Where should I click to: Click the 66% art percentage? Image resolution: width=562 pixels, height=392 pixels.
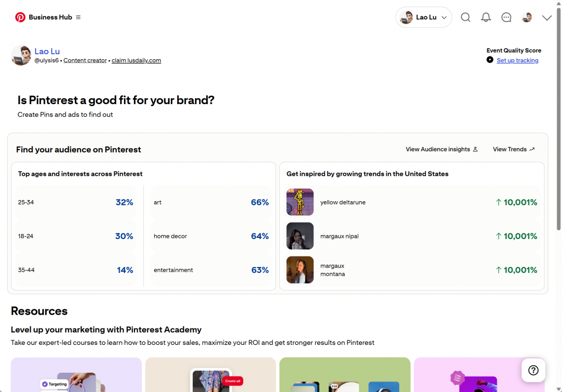[260, 202]
